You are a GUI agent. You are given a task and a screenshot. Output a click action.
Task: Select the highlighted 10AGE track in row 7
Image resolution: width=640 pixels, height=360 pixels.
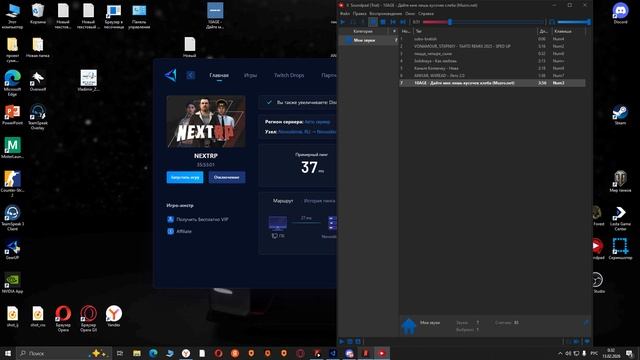click(x=492, y=83)
